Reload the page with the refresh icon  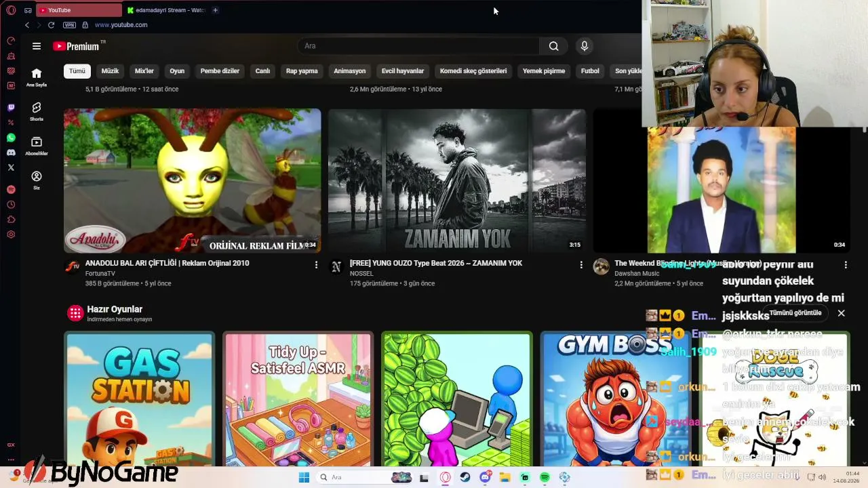(51, 25)
